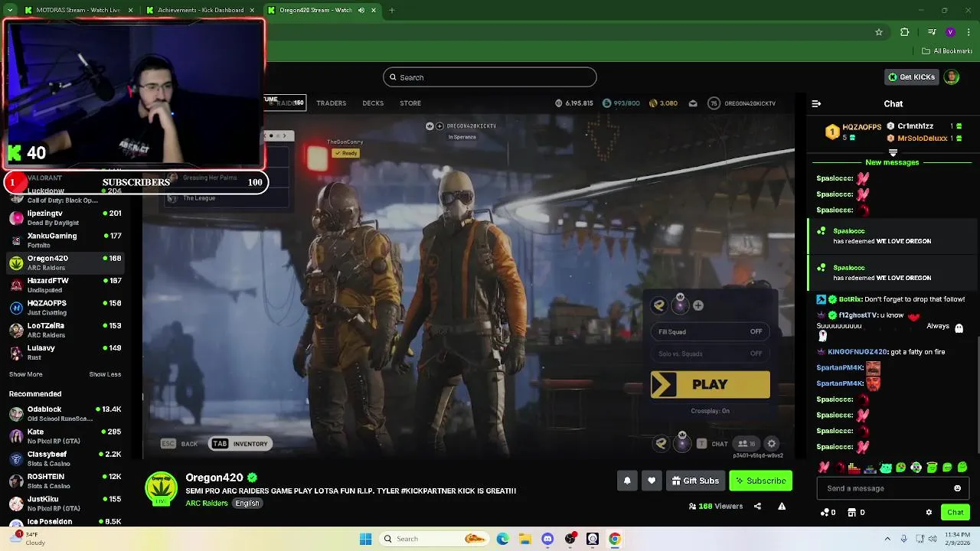The width and height of the screenshot is (980, 551).
Task: Open the ARC Raiders category link
Action: (207, 503)
